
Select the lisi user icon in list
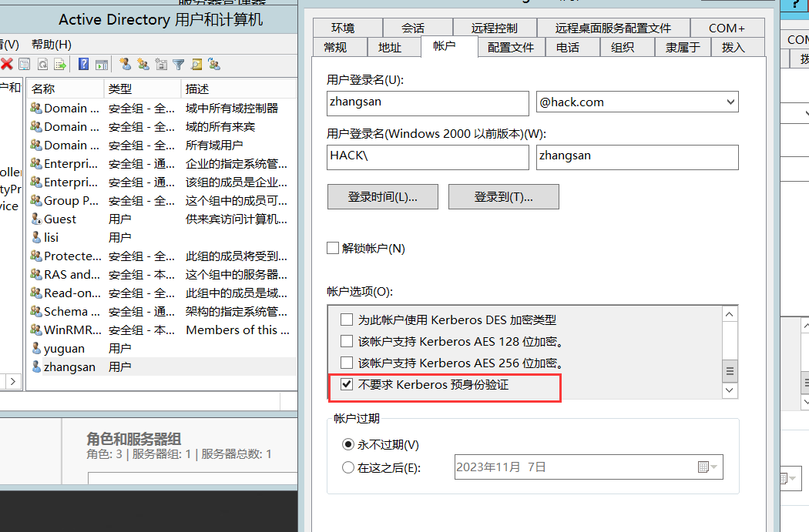(x=36, y=238)
